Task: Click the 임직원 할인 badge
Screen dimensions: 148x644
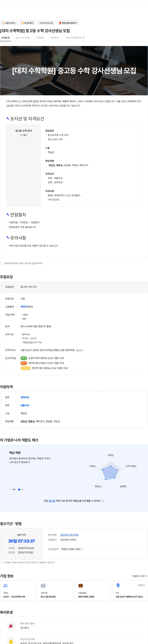Action: pyautogui.click(x=27, y=23)
